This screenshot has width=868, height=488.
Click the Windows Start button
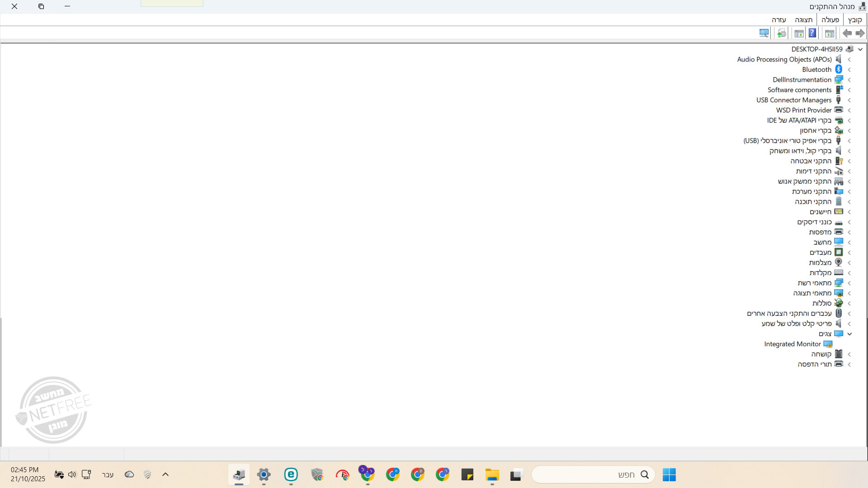[x=669, y=475]
